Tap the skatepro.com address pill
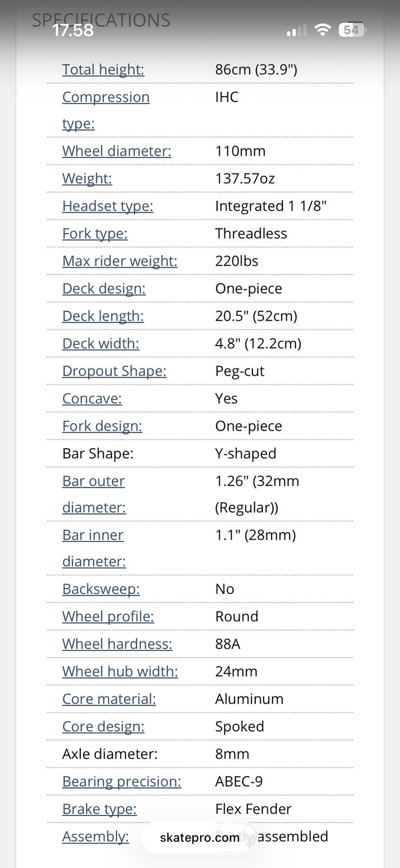Image resolution: width=400 pixels, height=868 pixels. pos(200,837)
